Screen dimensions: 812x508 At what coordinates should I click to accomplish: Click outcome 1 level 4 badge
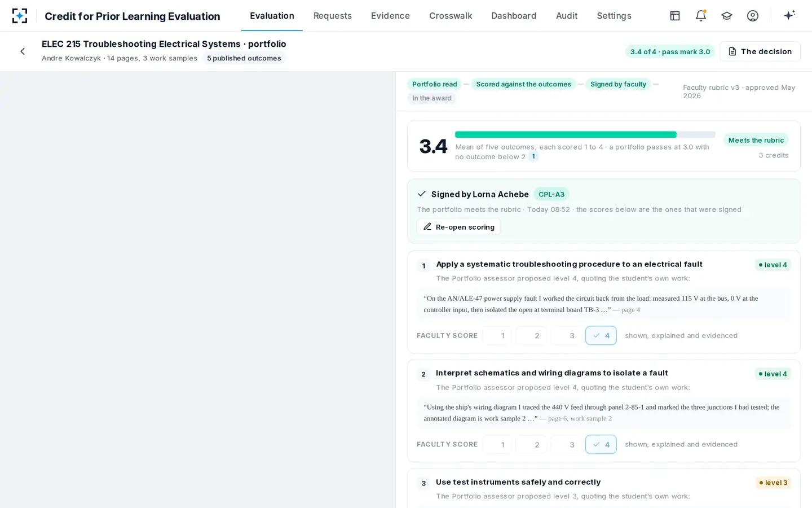click(x=773, y=265)
